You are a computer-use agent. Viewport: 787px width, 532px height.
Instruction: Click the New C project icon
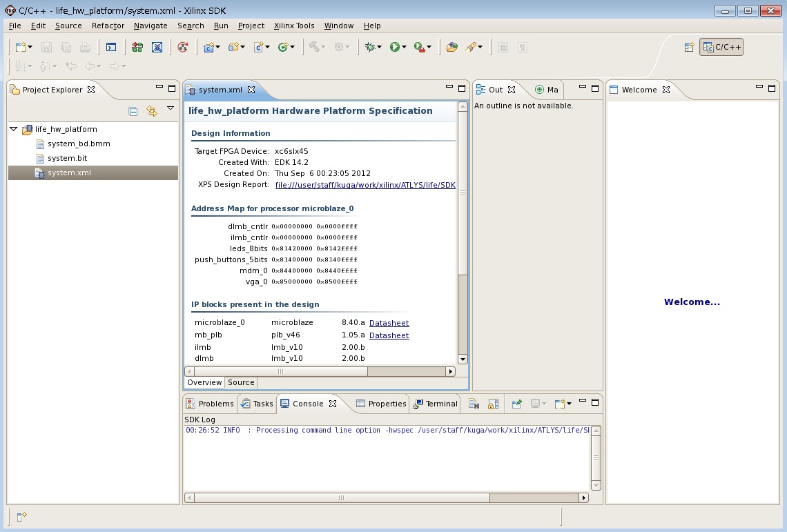(x=208, y=47)
